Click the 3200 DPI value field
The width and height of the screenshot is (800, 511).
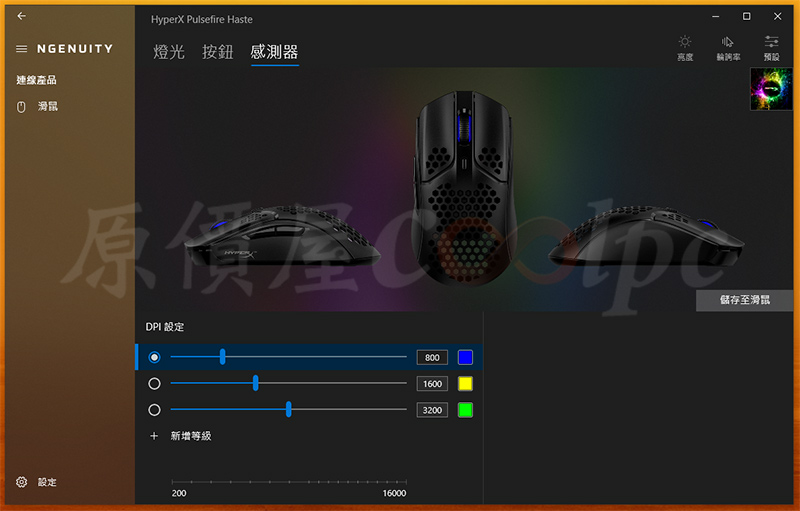pyautogui.click(x=432, y=410)
